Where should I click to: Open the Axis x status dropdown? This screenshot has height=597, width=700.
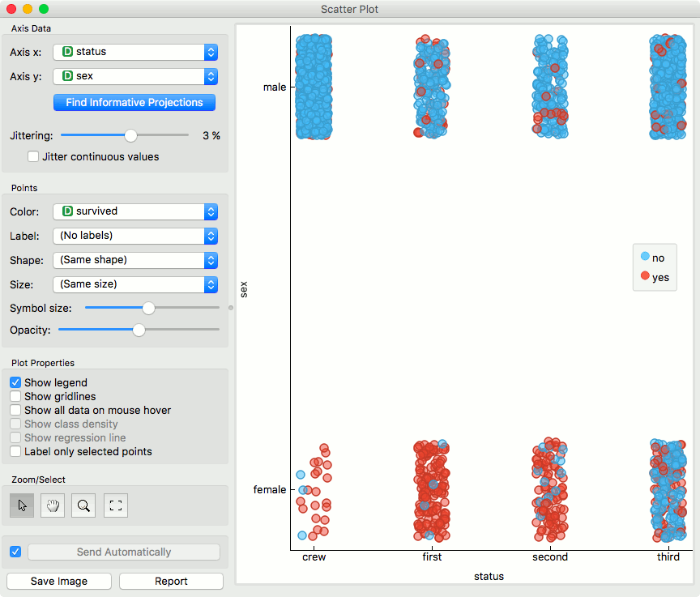(x=135, y=52)
